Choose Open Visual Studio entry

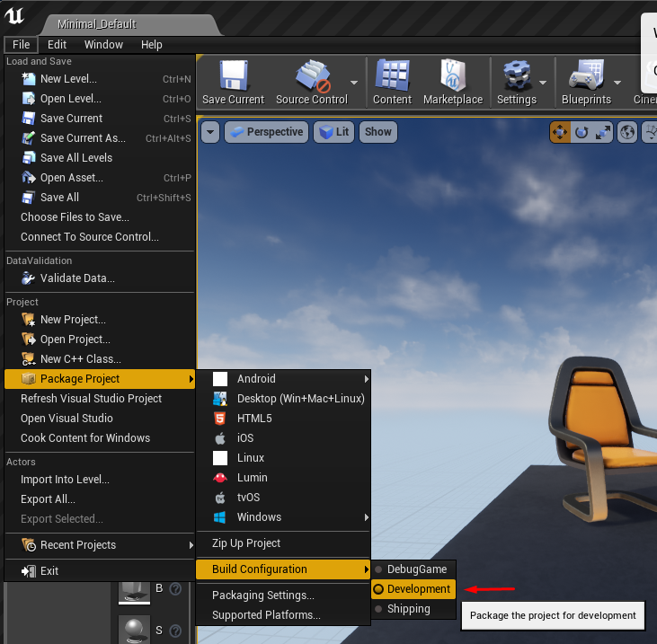pyautogui.click(x=100, y=418)
